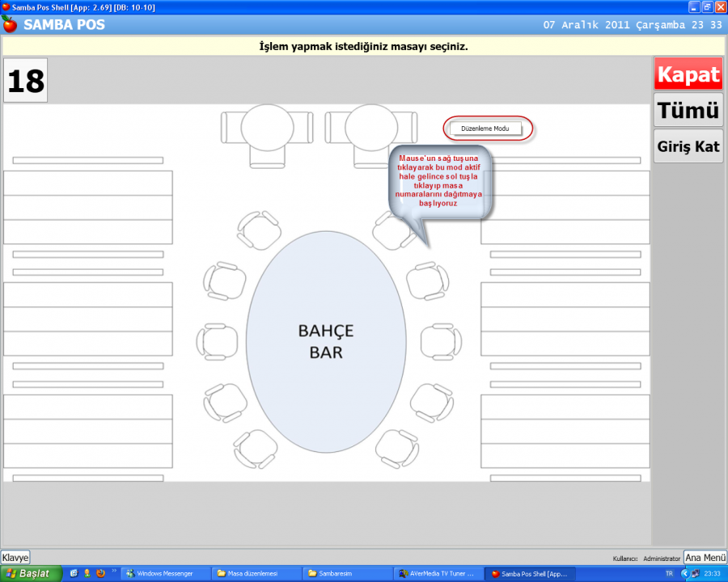728x582 pixels.
Task: Click the Samba POS apple logo
Action: click(9, 24)
